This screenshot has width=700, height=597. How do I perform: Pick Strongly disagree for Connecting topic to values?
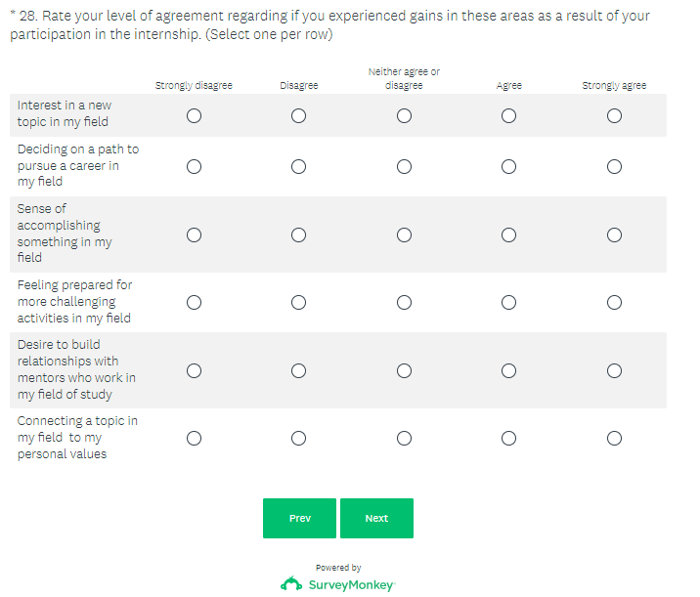[194, 438]
